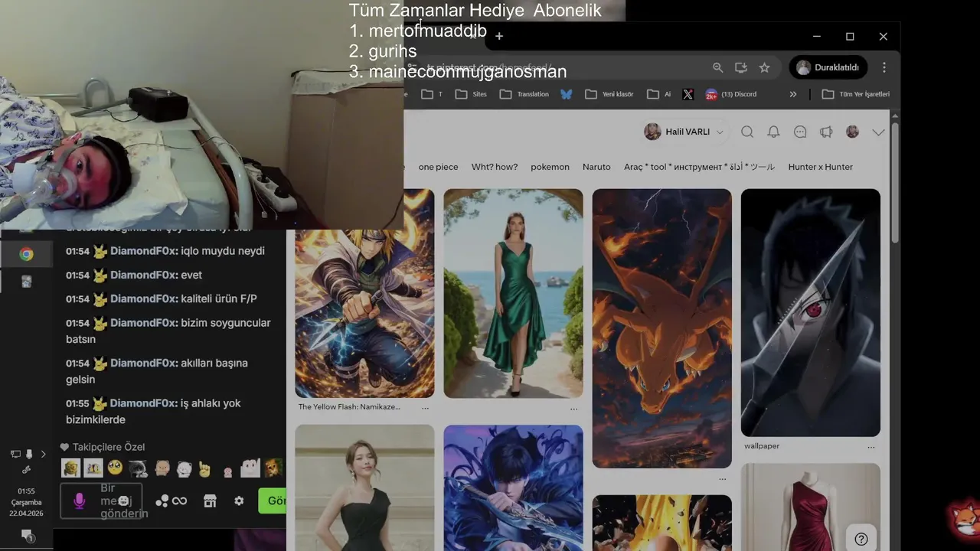Pick lion emote in follower row
This screenshot has height=551, width=980.
(x=273, y=467)
